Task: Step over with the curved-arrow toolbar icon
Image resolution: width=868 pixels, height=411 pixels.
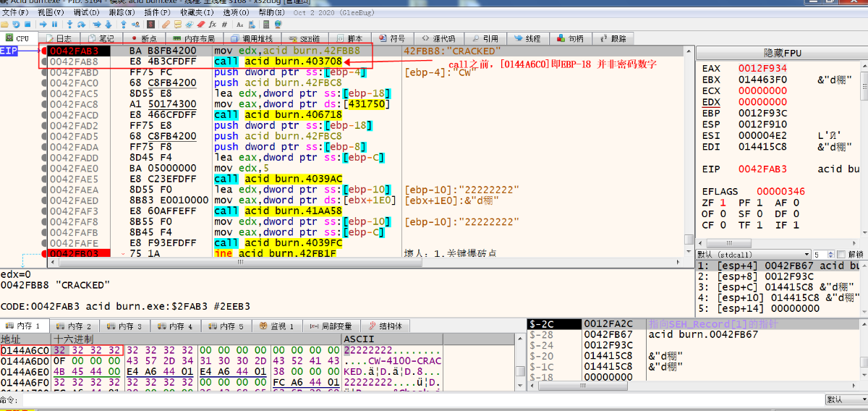Action: (x=82, y=25)
